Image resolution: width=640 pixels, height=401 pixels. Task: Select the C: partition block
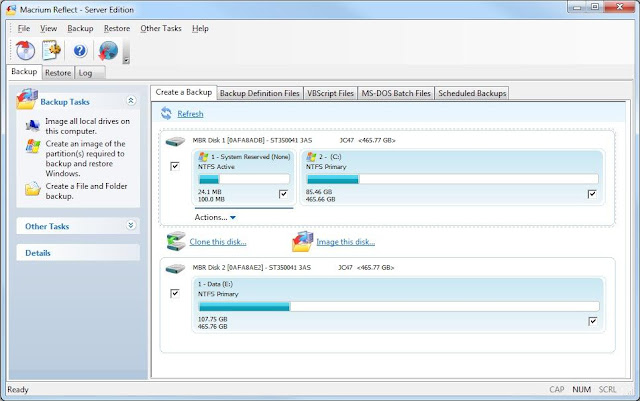[452, 177]
